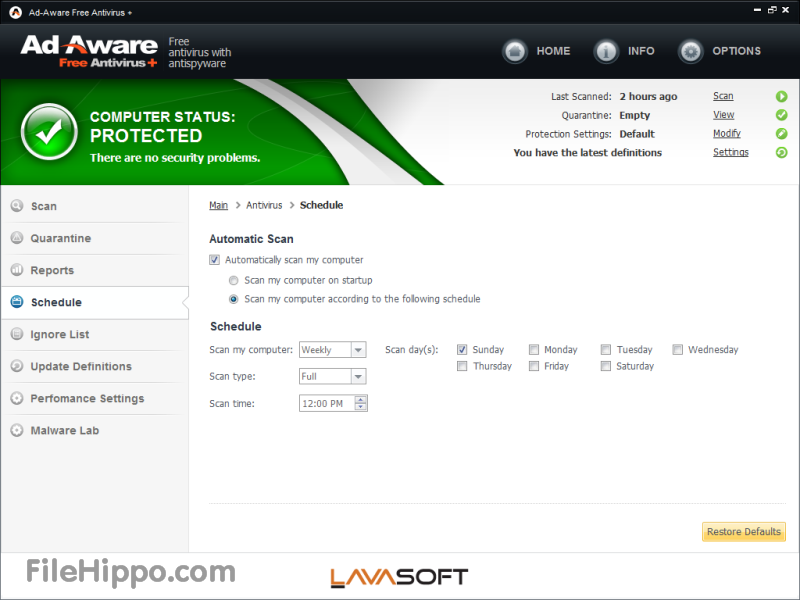The height and width of the screenshot is (600, 800).
Task: Go to the HOME page
Action: coord(553,51)
